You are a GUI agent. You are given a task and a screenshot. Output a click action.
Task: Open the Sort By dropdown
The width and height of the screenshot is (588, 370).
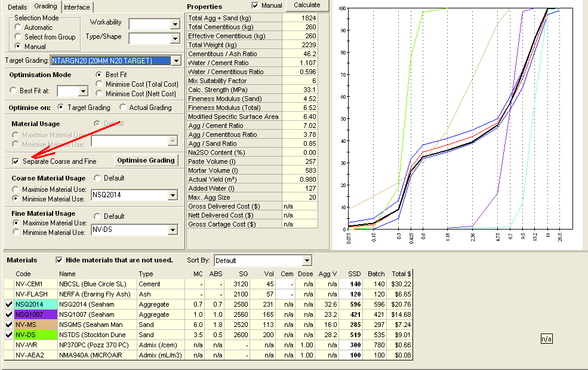(x=307, y=261)
